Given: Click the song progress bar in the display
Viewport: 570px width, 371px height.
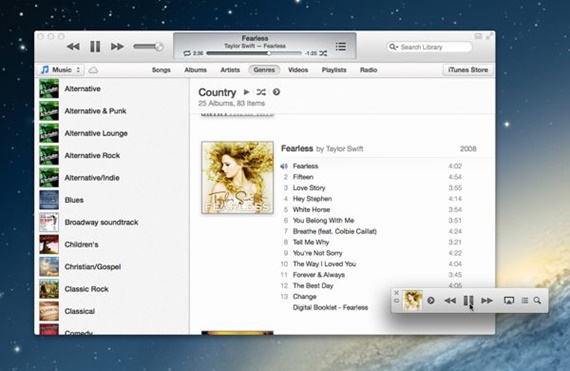Looking at the screenshot, I should pos(254,53).
